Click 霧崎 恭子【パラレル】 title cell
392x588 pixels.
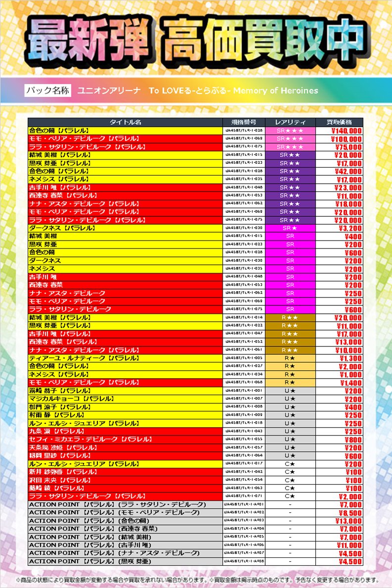pyautogui.click(x=125, y=391)
